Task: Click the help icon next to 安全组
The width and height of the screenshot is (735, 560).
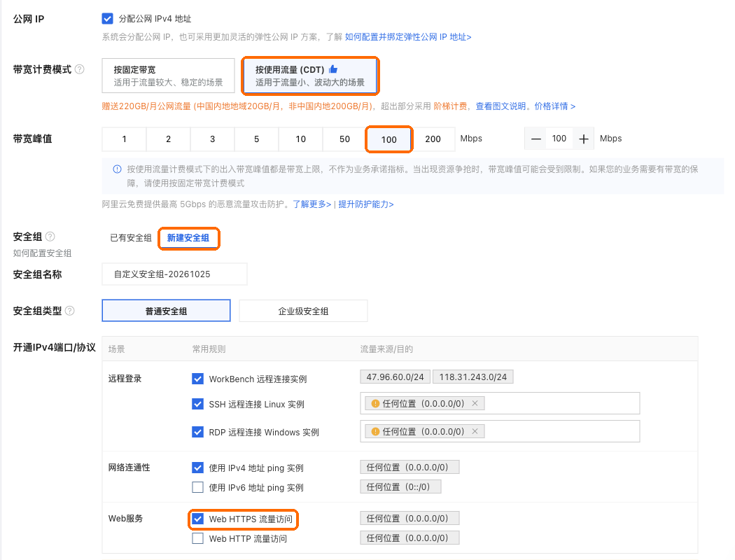Action: pos(50,237)
